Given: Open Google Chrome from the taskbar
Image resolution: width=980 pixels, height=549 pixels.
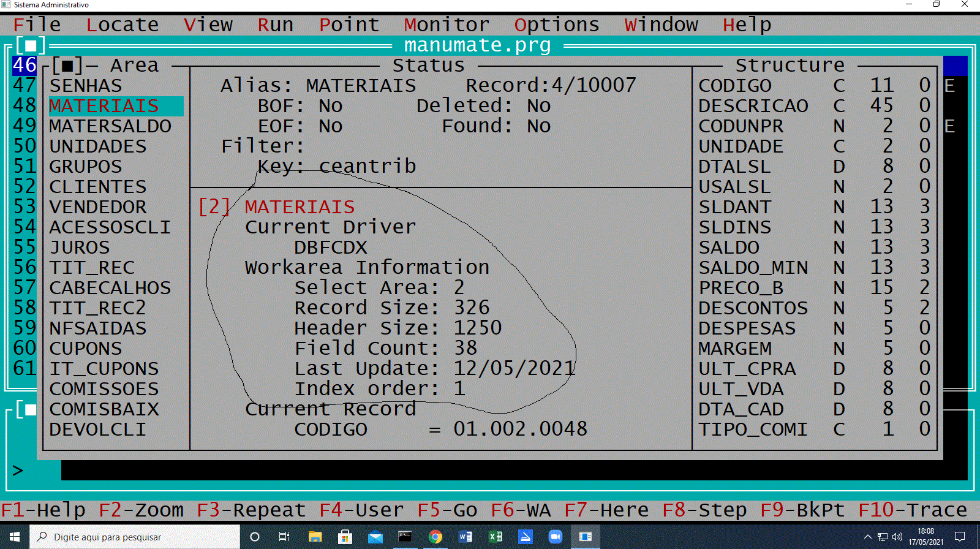Looking at the screenshot, I should click(x=435, y=537).
